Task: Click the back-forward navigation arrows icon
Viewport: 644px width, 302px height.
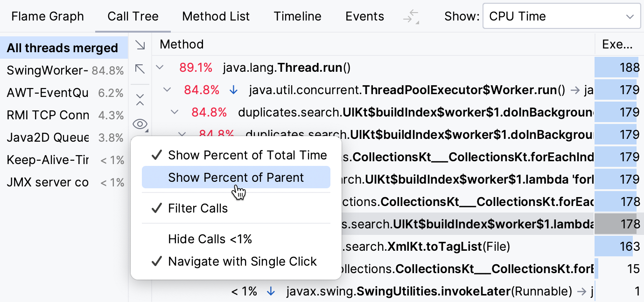Action: (410, 16)
